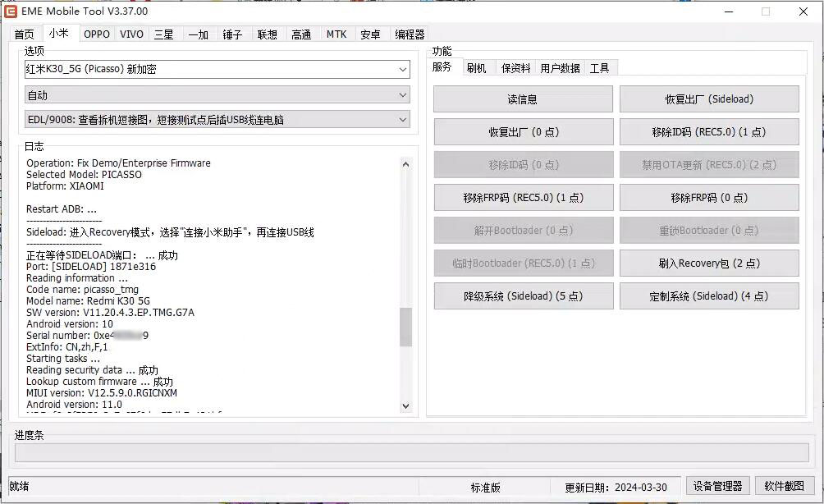Click the log scrollbar up arrow
This screenshot has height=504, width=824.
[405, 164]
